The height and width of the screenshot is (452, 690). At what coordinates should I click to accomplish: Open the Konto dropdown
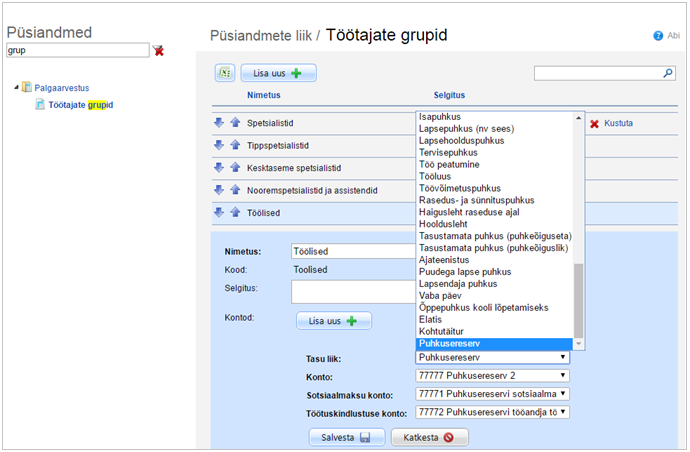coord(493,375)
